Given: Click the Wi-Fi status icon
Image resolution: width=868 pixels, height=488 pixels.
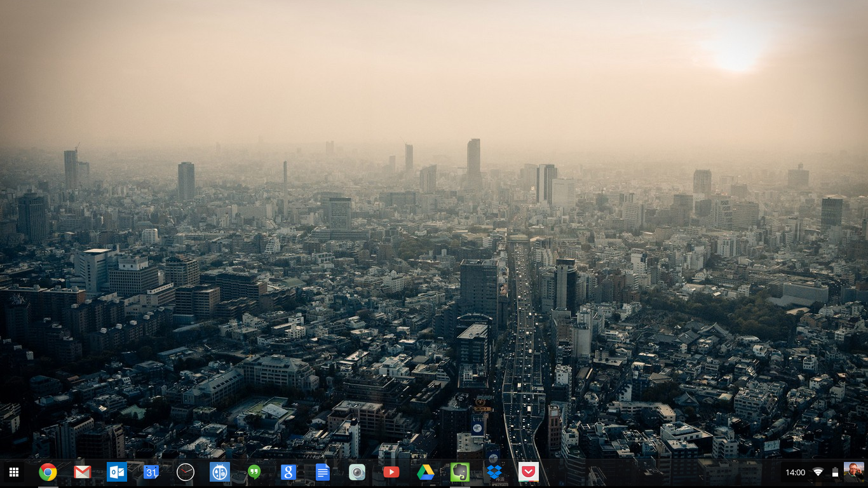Looking at the screenshot, I should click(818, 473).
